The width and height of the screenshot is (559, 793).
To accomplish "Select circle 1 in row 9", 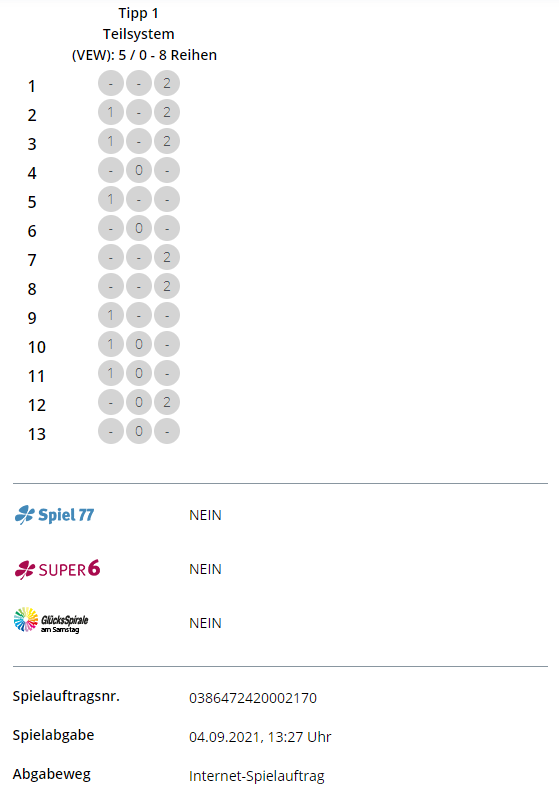I will click(111, 316).
